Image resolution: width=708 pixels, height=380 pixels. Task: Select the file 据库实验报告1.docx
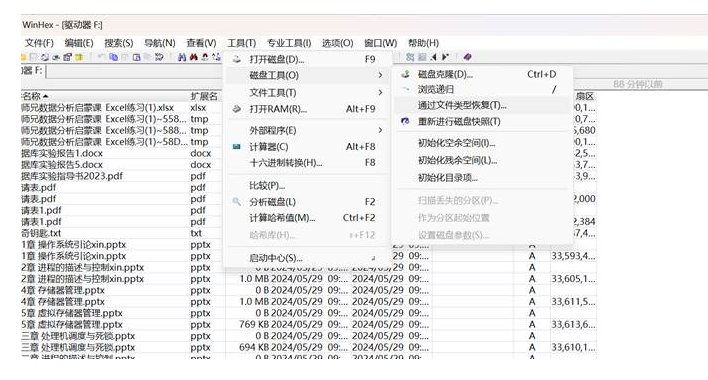click(62, 153)
